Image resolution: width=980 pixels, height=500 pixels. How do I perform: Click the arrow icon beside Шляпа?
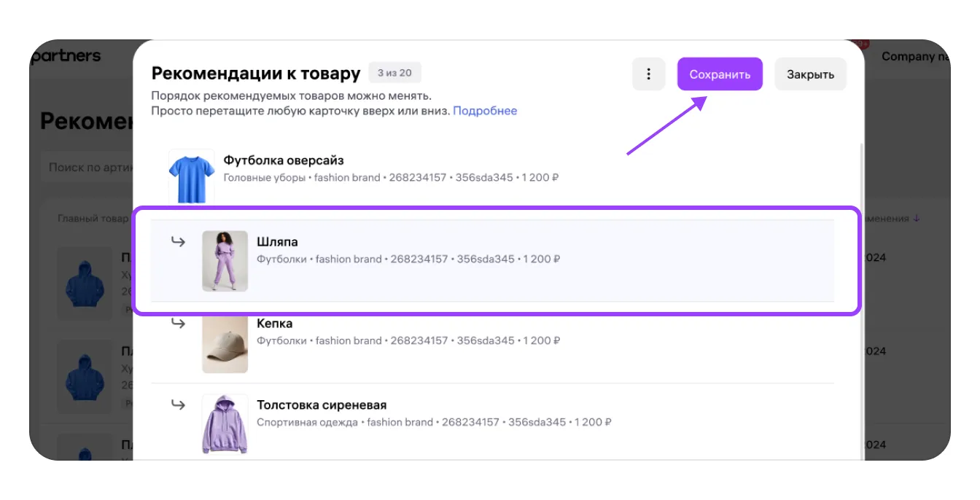click(178, 242)
